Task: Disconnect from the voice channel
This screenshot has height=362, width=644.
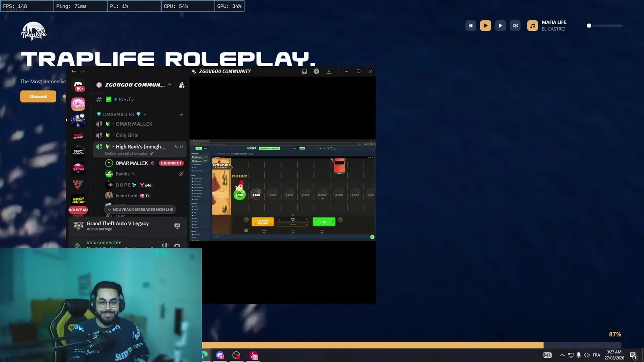Action: coord(177,246)
